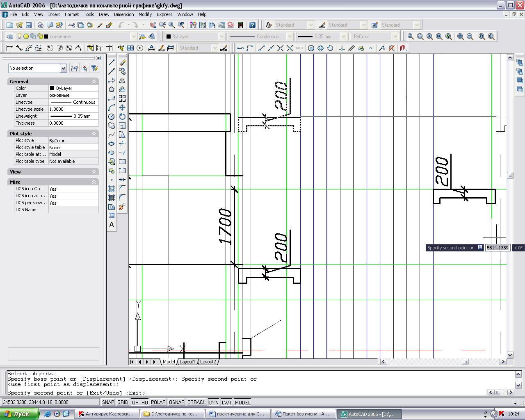Click the Radius Dimension tool
525x420 pixels.
(x=50, y=48)
